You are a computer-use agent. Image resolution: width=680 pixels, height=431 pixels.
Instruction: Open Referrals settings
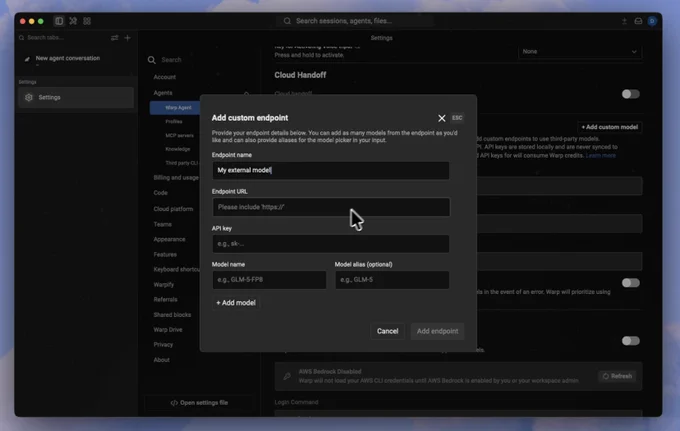pos(165,300)
